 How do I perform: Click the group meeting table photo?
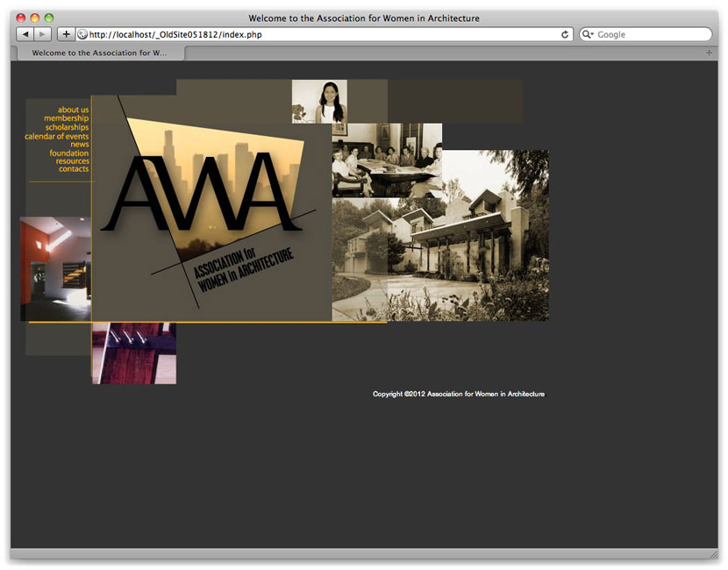(387, 160)
